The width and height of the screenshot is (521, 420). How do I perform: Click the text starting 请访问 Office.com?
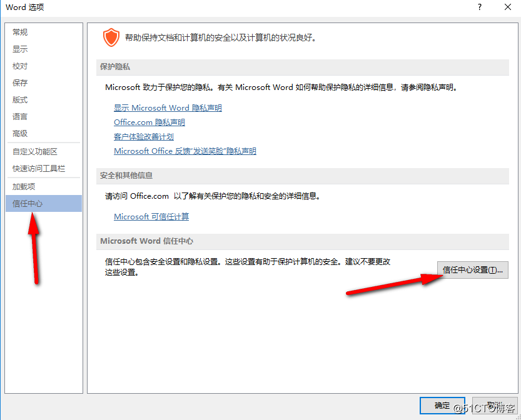point(213,196)
